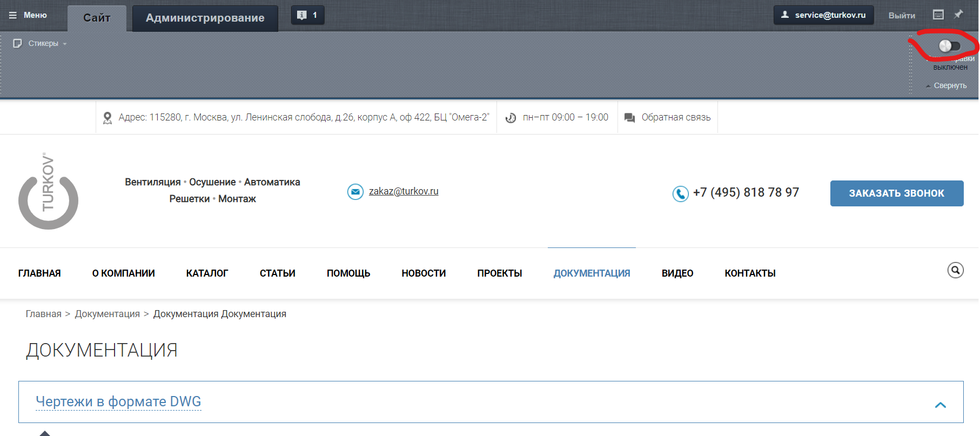Viewport: 980px width, 436px height.
Task: Go to КАТАЛОГ menu item
Action: tap(207, 273)
